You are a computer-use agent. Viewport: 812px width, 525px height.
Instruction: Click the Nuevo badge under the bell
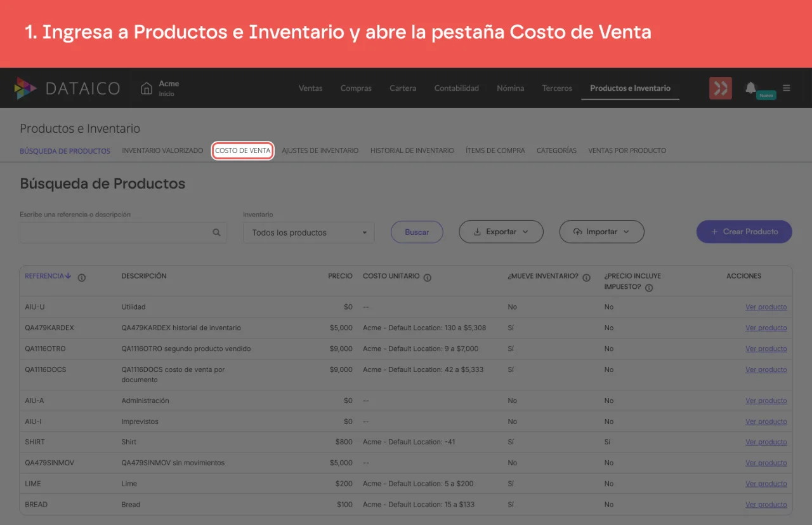(766, 95)
